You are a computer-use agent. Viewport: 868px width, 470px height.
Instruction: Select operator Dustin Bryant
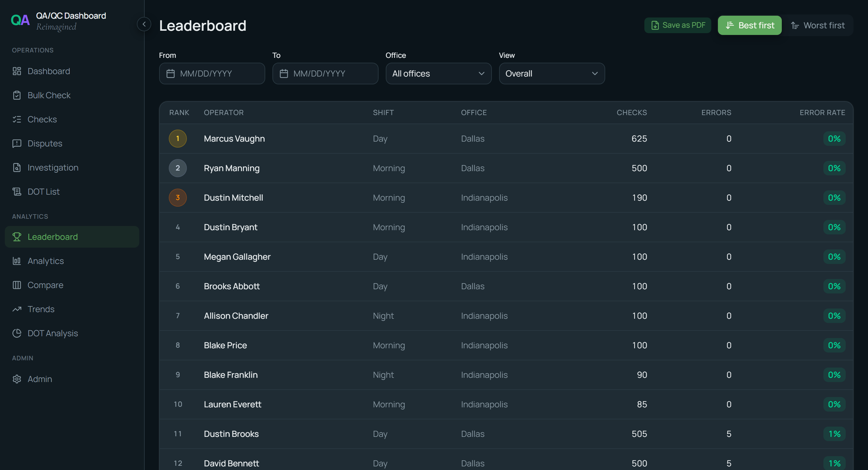[231, 227]
